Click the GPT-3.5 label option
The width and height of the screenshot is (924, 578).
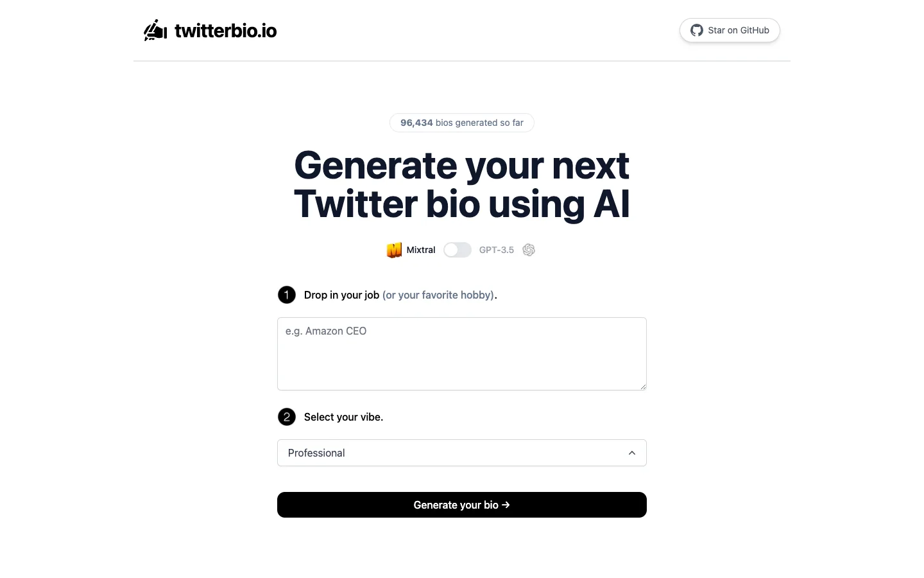point(497,250)
